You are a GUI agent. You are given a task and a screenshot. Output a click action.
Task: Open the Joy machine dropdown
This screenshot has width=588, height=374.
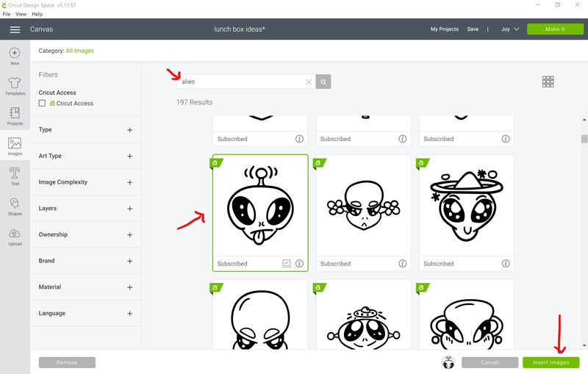510,29
